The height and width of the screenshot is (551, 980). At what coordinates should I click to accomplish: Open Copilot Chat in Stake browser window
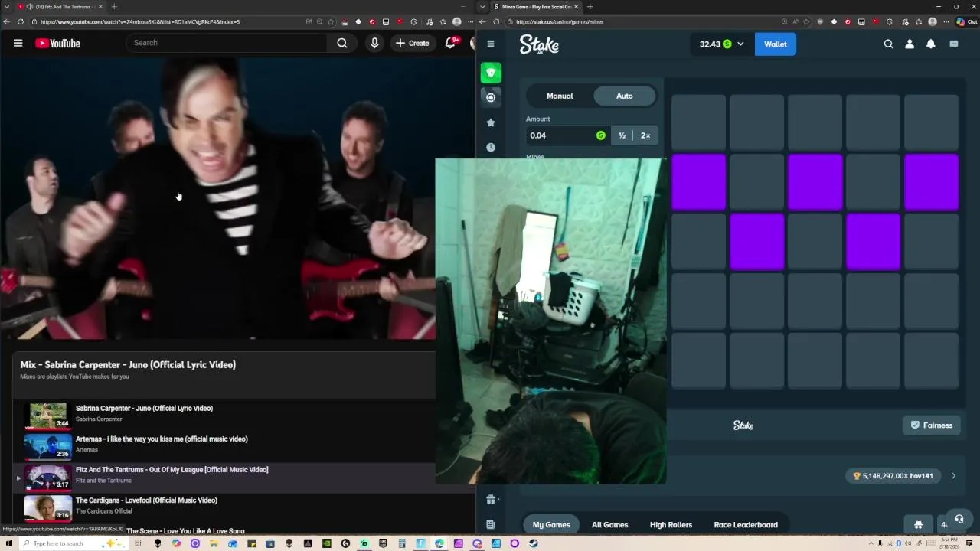tap(966, 21)
